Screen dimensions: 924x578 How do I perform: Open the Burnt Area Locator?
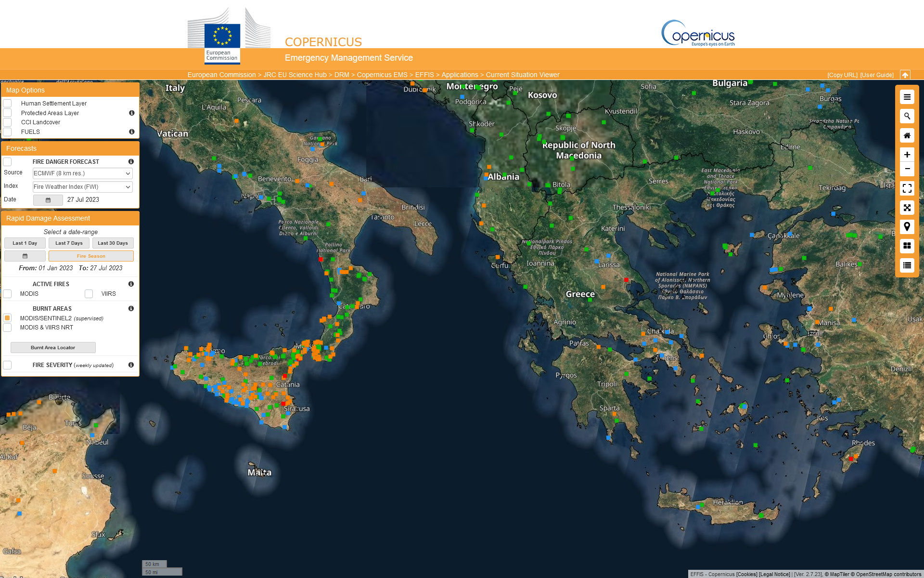[x=53, y=347]
